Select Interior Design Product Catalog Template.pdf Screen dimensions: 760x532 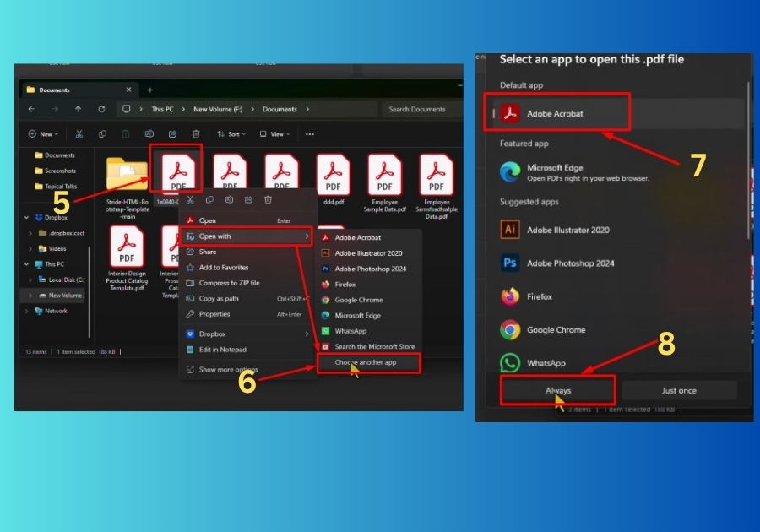tap(127, 259)
